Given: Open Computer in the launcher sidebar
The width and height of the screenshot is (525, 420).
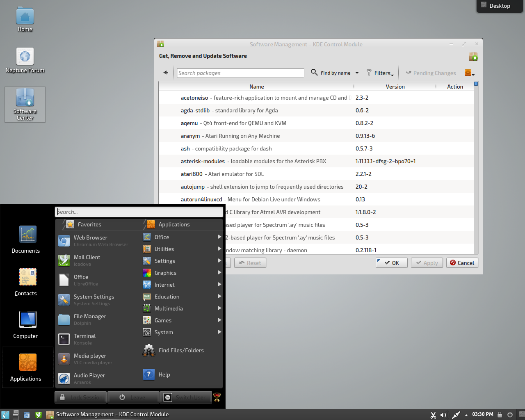Looking at the screenshot, I should [26, 325].
